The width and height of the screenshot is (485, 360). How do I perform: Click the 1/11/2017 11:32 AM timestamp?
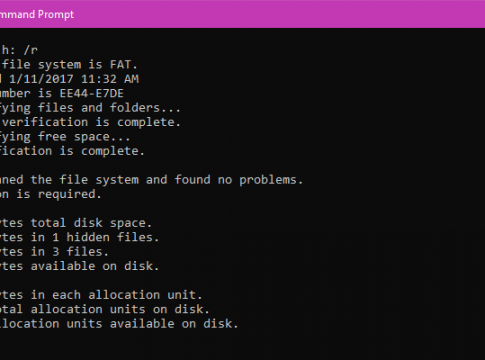(74, 79)
